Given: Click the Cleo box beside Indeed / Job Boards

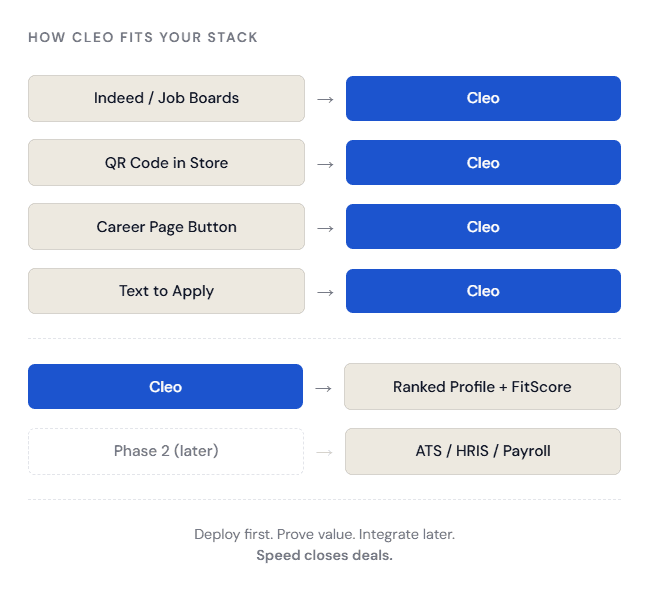Looking at the screenshot, I should [483, 98].
